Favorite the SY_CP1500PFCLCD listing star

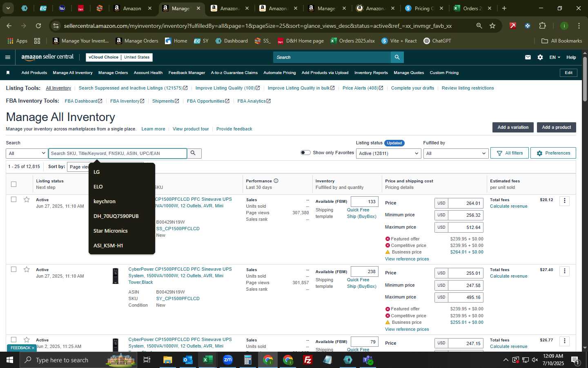coord(27,269)
